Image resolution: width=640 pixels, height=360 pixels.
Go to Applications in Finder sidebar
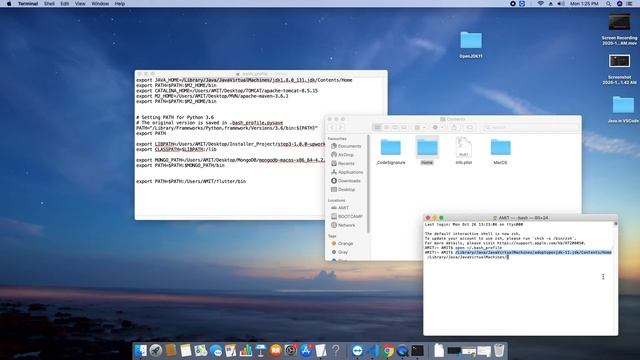pos(346,172)
